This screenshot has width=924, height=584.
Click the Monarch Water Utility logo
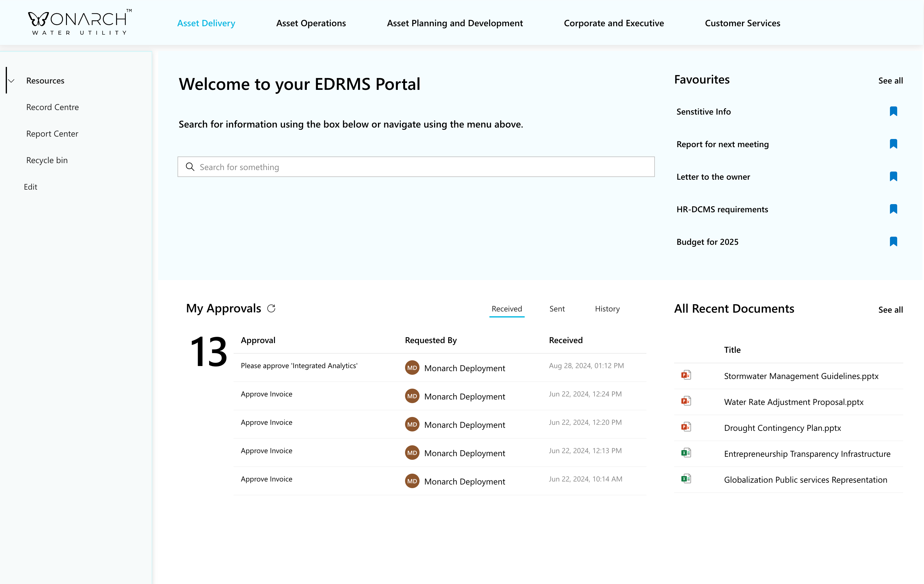pyautogui.click(x=80, y=22)
